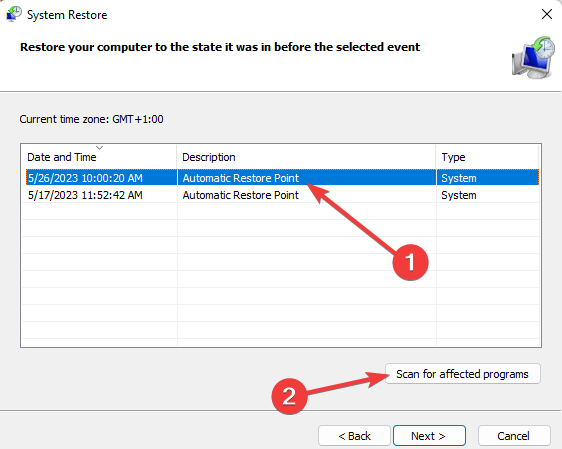
Task: Close the System Restore window
Action: pyautogui.click(x=547, y=14)
